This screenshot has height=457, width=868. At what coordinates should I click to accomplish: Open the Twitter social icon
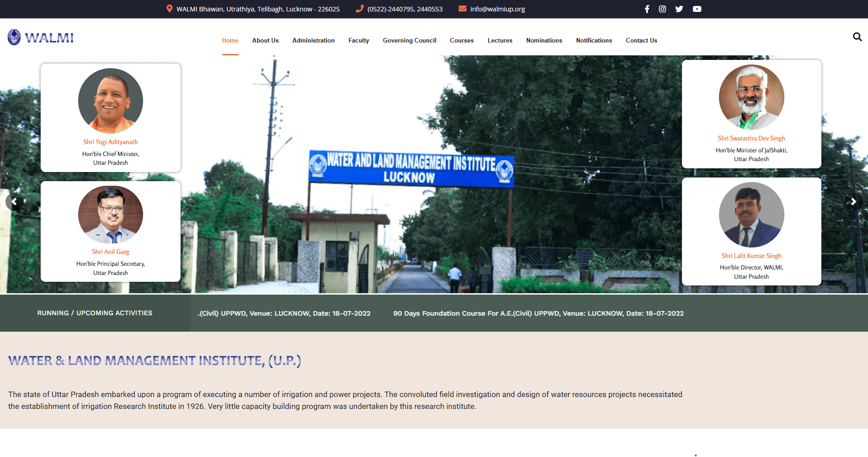[x=679, y=9]
